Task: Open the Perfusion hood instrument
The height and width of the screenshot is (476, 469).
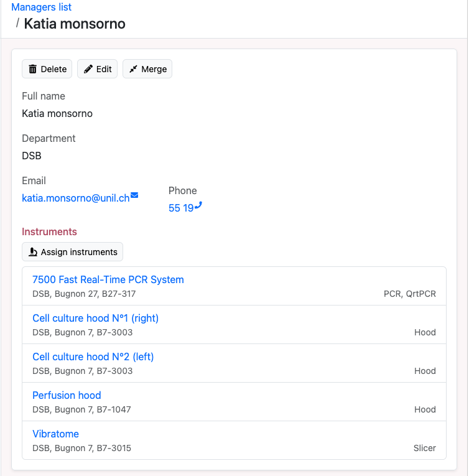Action: pyautogui.click(x=67, y=395)
